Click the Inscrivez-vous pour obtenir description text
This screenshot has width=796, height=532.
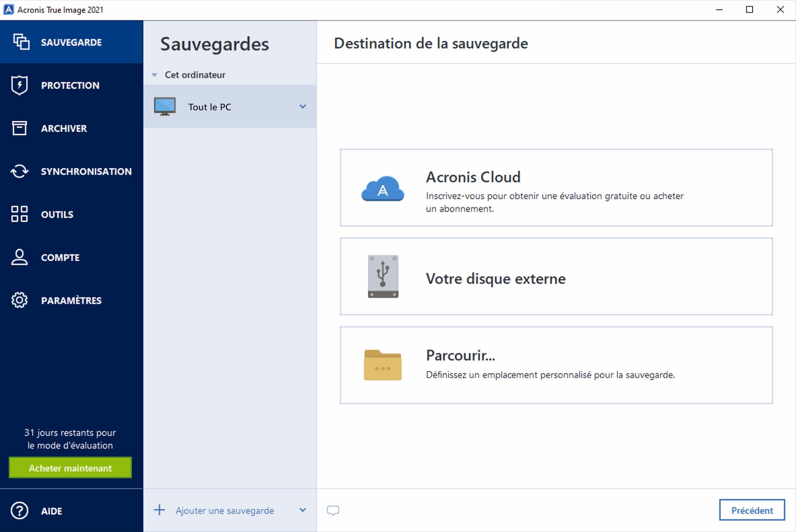(x=555, y=202)
